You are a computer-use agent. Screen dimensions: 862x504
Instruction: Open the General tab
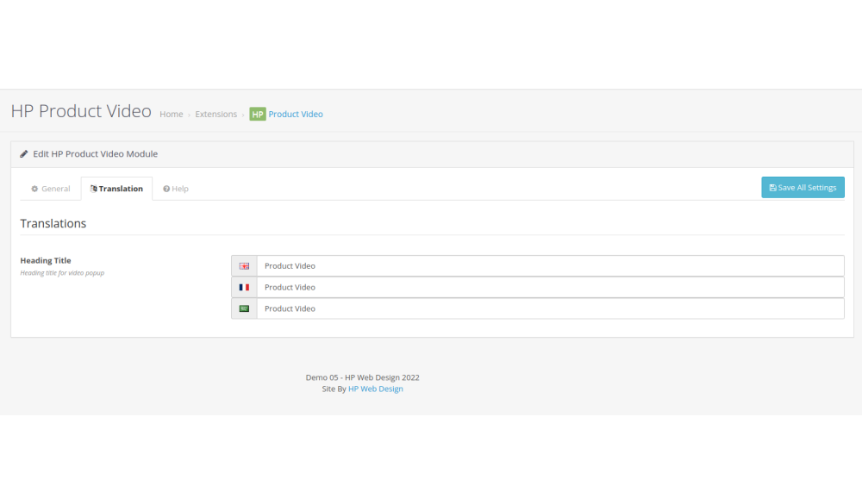coord(51,189)
